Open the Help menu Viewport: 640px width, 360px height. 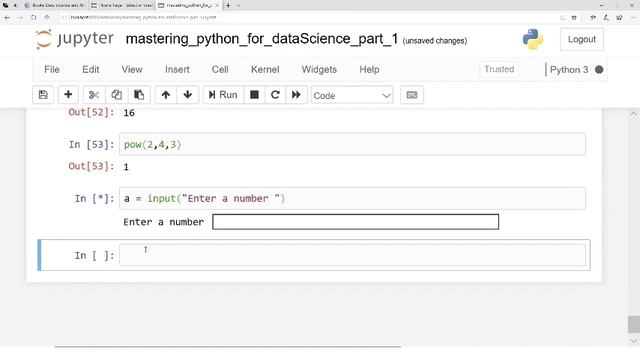(x=369, y=69)
